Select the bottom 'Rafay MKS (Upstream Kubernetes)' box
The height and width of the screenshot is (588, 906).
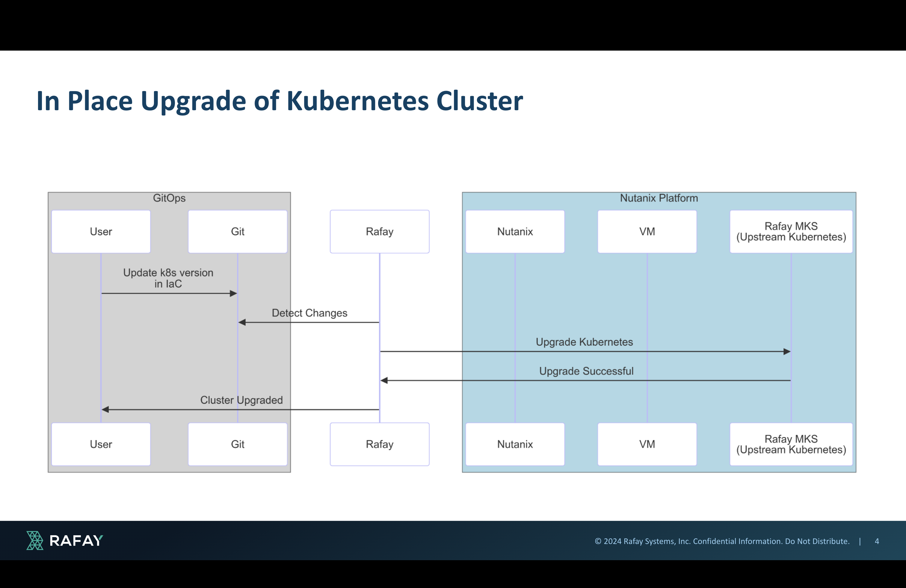click(791, 444)
